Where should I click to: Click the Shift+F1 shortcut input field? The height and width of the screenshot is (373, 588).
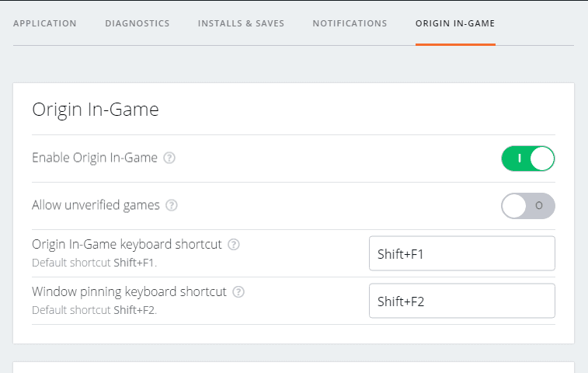pos(462,253)
